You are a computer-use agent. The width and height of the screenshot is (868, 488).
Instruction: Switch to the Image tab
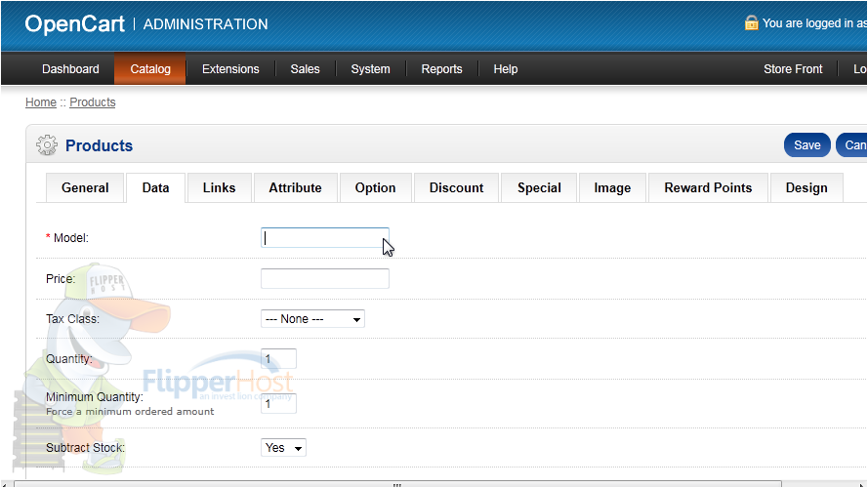tap(612, 188)
